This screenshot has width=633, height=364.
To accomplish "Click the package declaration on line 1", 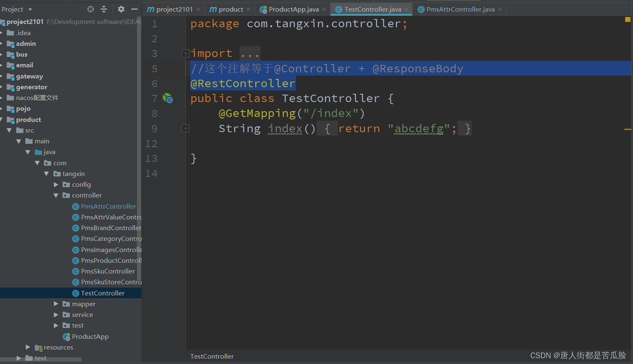I will (299, 24).
